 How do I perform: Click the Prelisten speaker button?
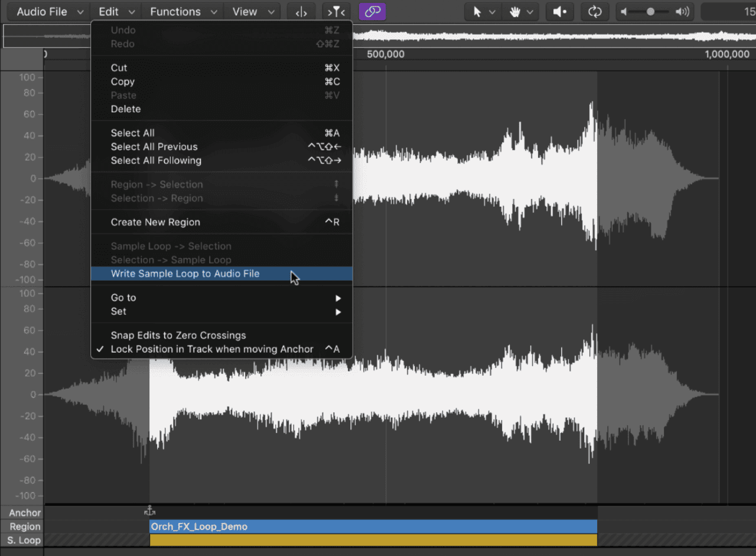coord(559,12)
